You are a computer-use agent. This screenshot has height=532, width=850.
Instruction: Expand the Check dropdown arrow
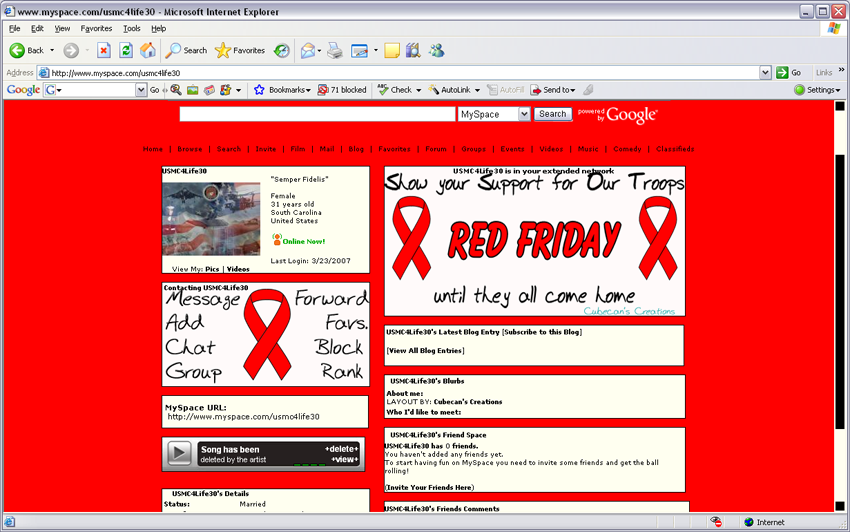tap(418, 90)
